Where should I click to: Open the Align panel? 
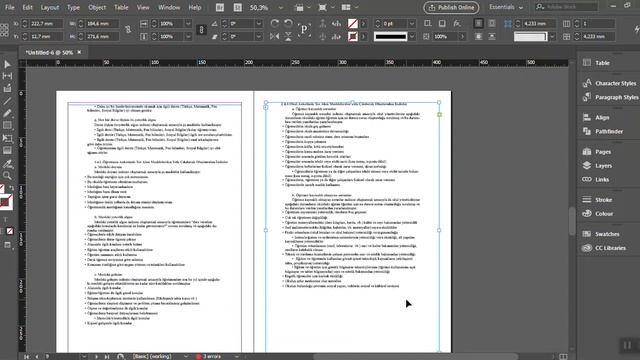tap(596, 117)
